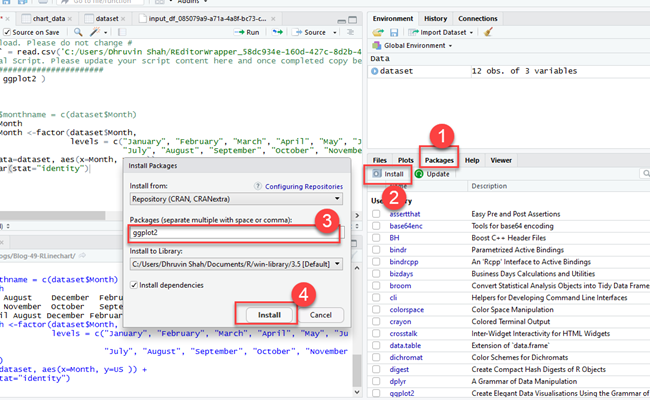The height and width of the screenshot is (400, 650).
Task: Source the script with Source button
Action: point(310,32)
